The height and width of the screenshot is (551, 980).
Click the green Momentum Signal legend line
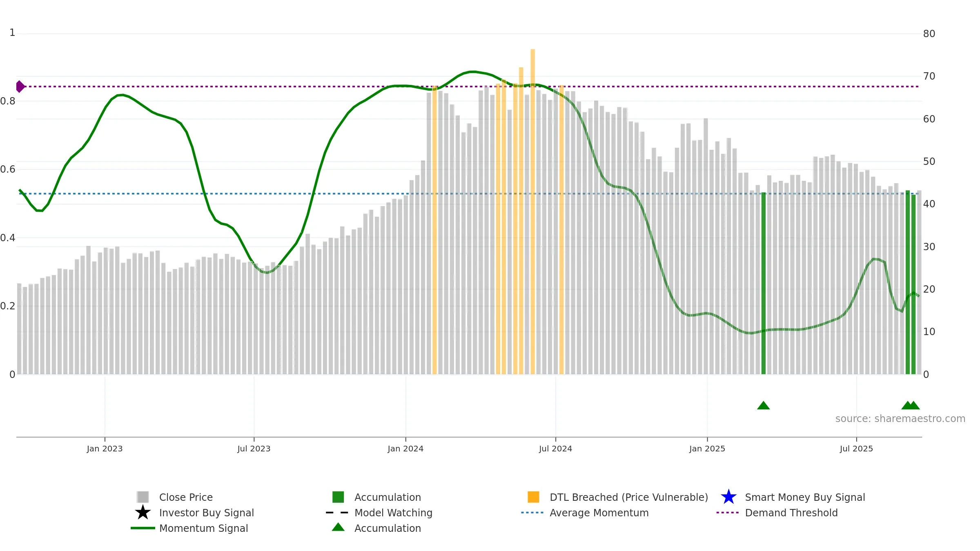pyautogui.click(x=143, y=528)
